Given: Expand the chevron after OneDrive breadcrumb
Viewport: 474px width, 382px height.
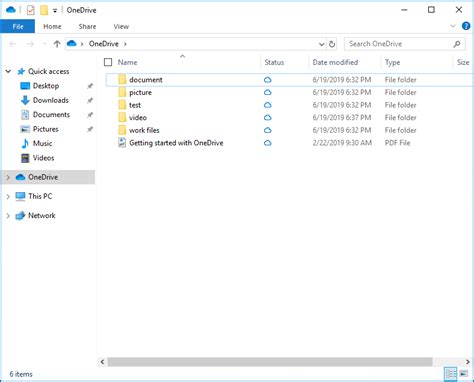Looking at the screenshot, I should tap(125, 44).
